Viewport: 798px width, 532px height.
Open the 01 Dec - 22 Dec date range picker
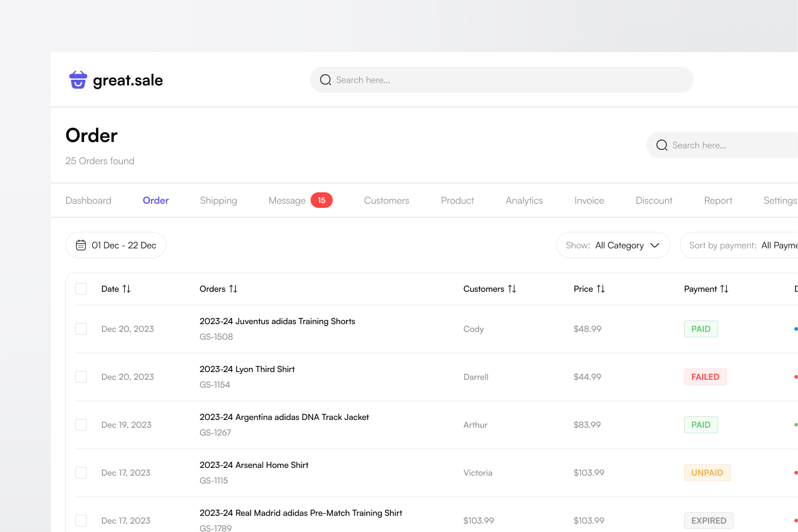(116, 245)
